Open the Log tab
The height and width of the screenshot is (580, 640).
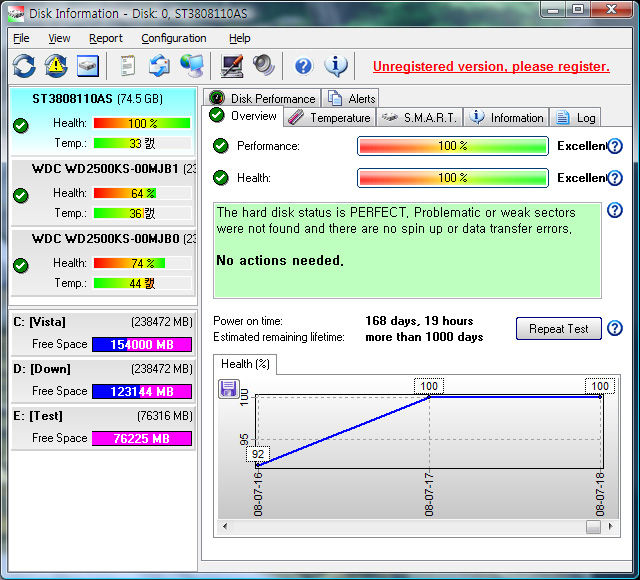(576, 118)
